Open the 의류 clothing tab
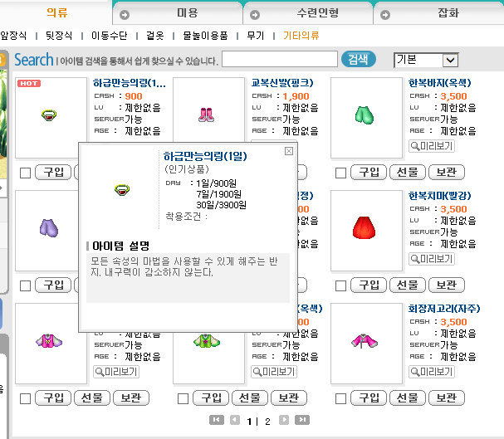504x439 pixels. pos(56,12)
